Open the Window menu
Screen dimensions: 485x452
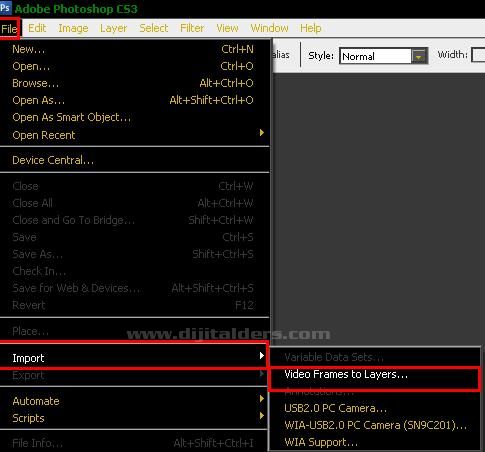(269, 28)
